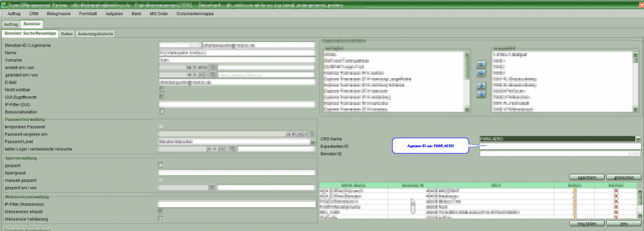Click into the Name input field

coord(236,53)
